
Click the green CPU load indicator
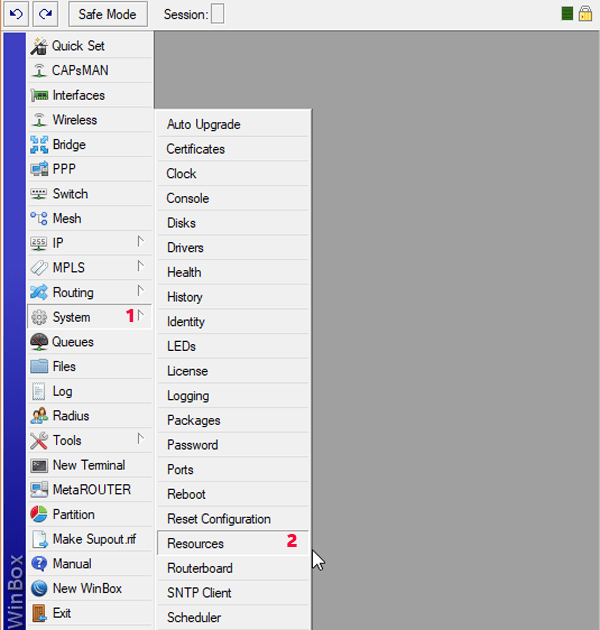coord(567,14)
